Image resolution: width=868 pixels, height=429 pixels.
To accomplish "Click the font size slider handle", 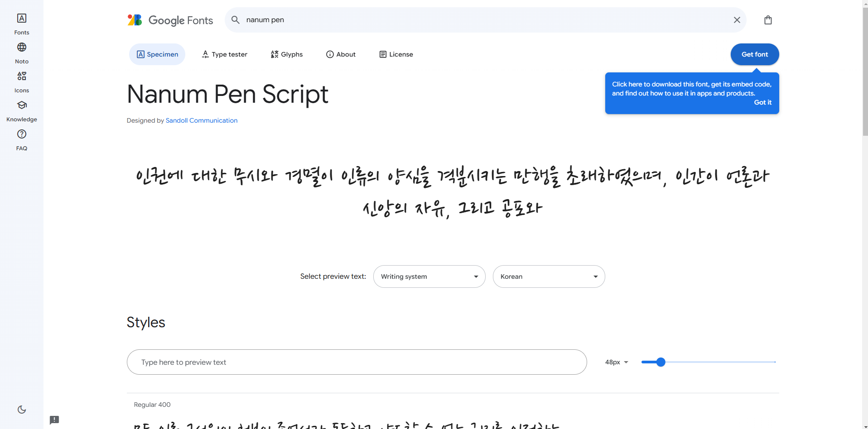I will click(661, 362).
